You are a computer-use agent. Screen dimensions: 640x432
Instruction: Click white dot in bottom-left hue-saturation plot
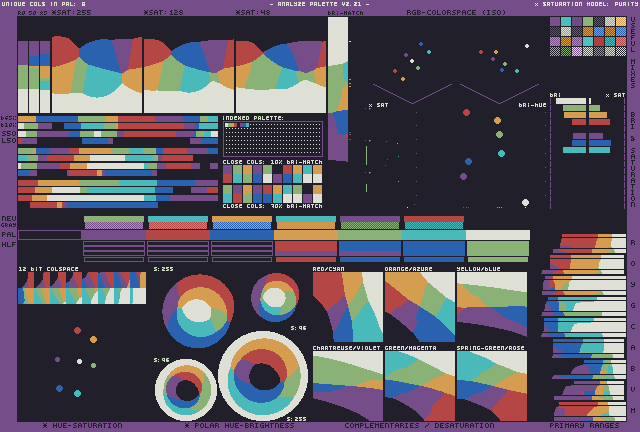(80, 361)
